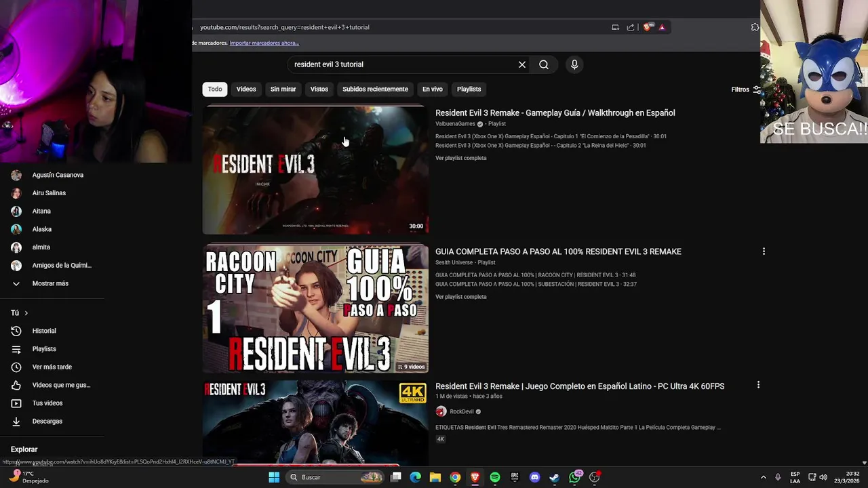Image resolution: width=868 pixels, height=488 pixels.
Task: Open Steam from the taskbar
Action: 555,477
